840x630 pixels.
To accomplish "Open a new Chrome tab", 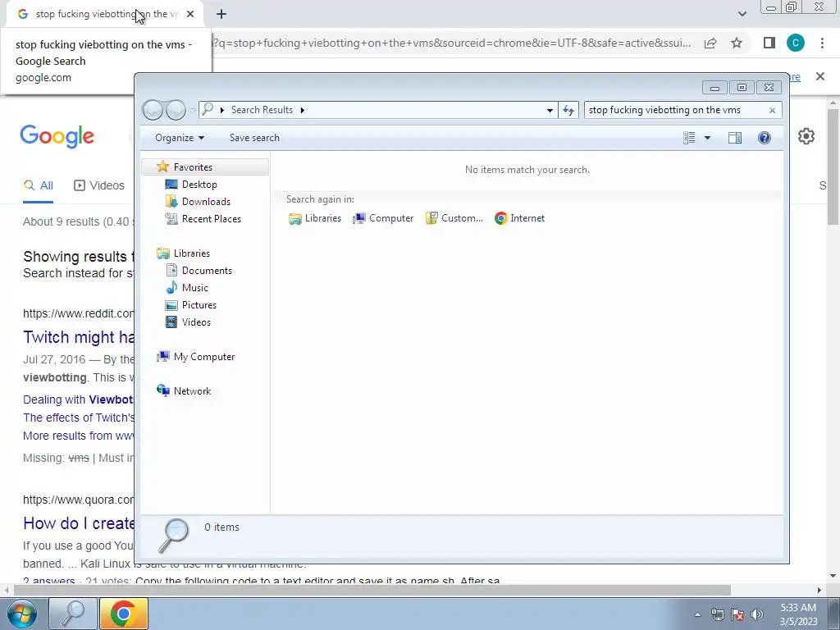I will pyautogui.click(x=221, y=14).
